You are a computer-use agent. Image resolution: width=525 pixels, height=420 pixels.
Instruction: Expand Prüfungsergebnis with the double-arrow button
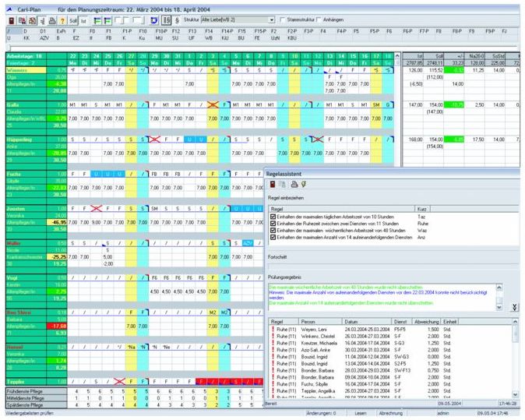[515, 308]
